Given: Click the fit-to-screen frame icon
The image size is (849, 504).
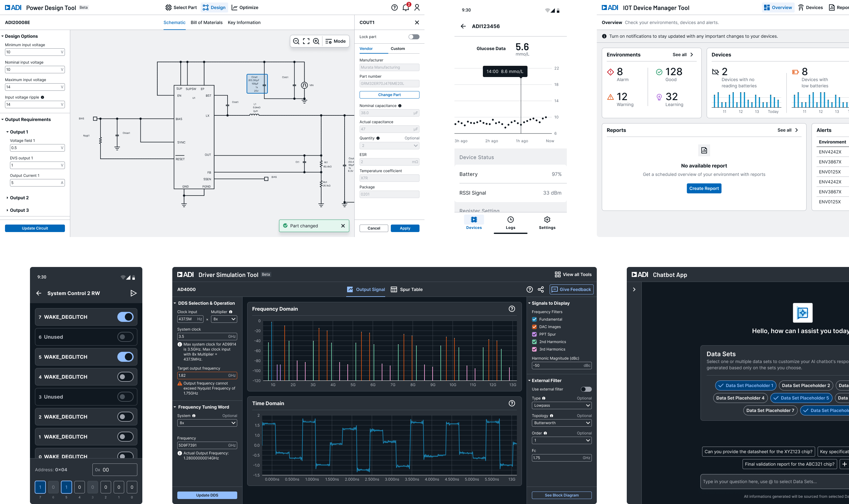Looking at the screenshot, I should tap(306, 41).
